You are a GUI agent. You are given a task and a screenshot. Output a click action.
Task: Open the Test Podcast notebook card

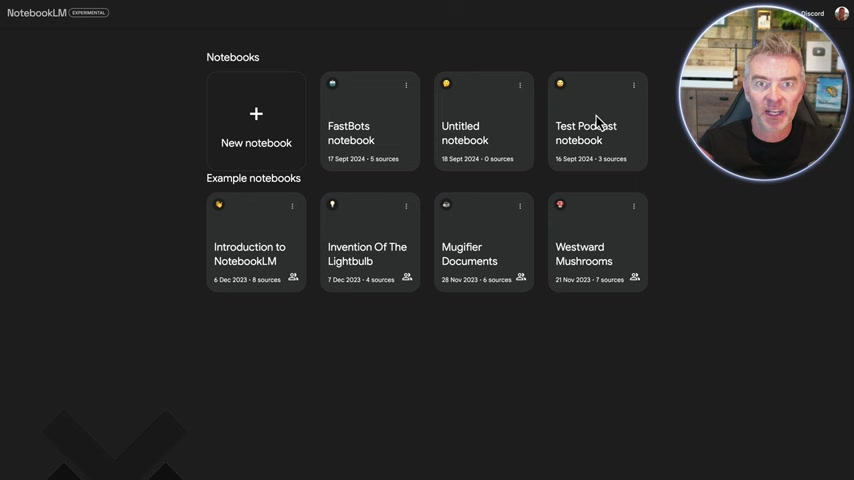coord(597,121)
